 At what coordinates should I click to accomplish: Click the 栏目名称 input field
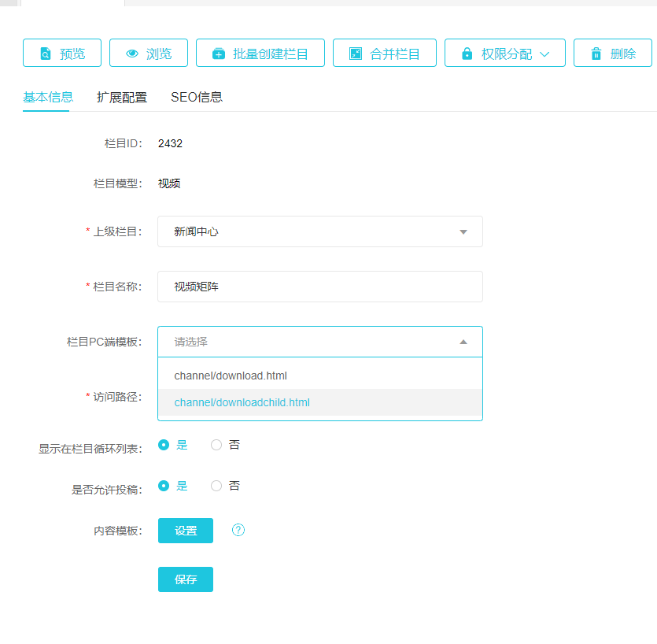(x=319, y=287)
